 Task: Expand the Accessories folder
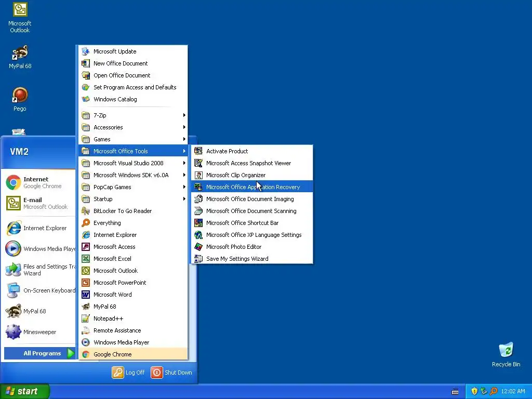[x=133, y=127]
